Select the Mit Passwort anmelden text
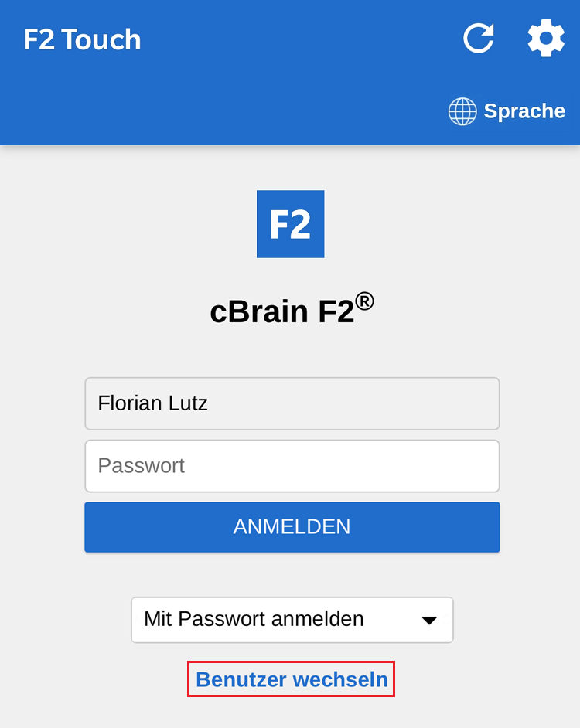 pos(254,619)
